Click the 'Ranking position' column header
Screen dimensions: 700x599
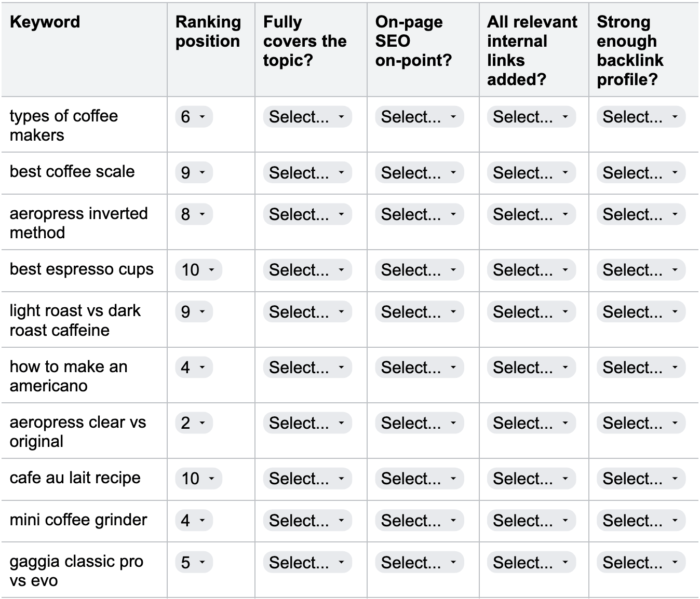click(208, 31)
